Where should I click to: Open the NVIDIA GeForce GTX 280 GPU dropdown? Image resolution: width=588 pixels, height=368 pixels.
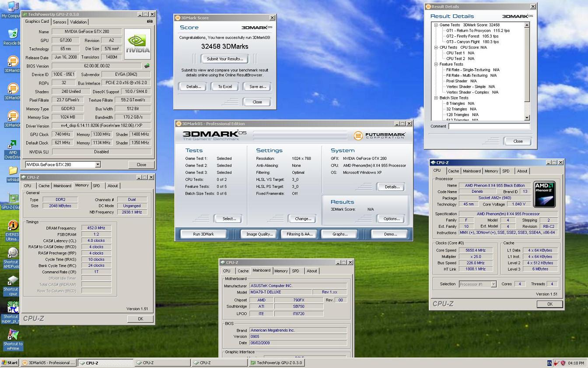pyautogui.click(x=98, y=164)
